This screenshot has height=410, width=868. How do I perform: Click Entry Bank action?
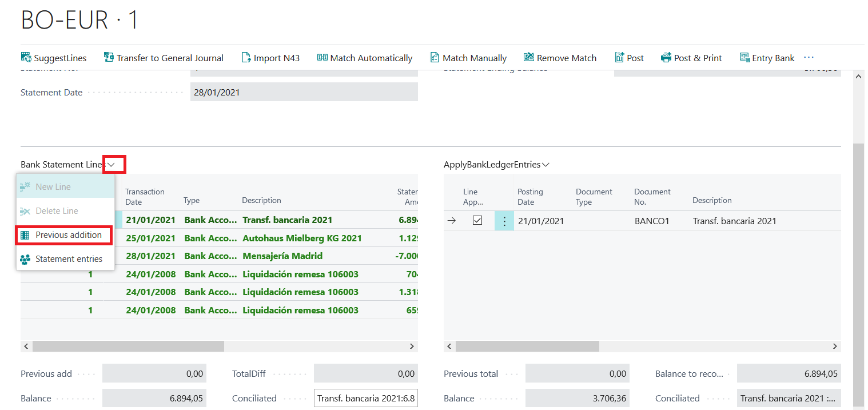click(x=767, y=58)
